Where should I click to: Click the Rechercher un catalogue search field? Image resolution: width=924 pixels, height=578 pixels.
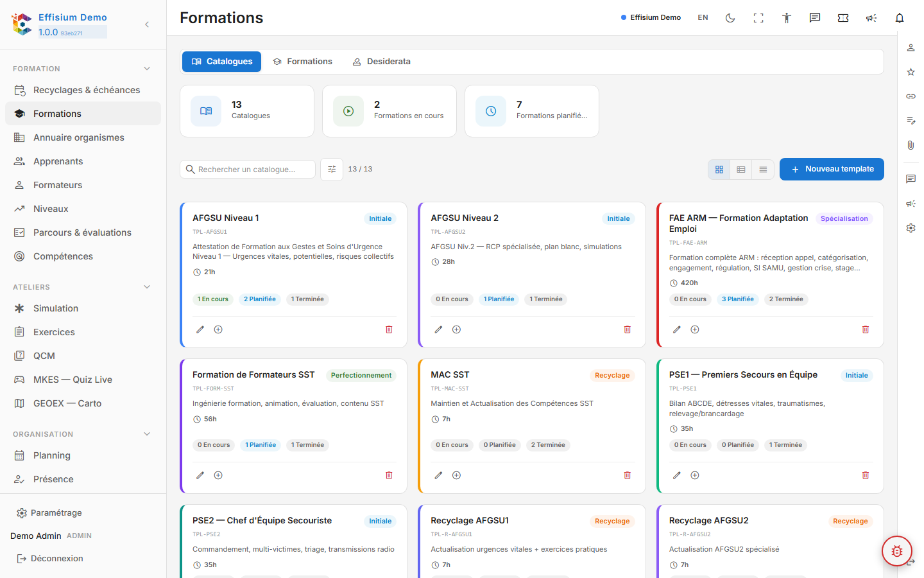[248, 170]
